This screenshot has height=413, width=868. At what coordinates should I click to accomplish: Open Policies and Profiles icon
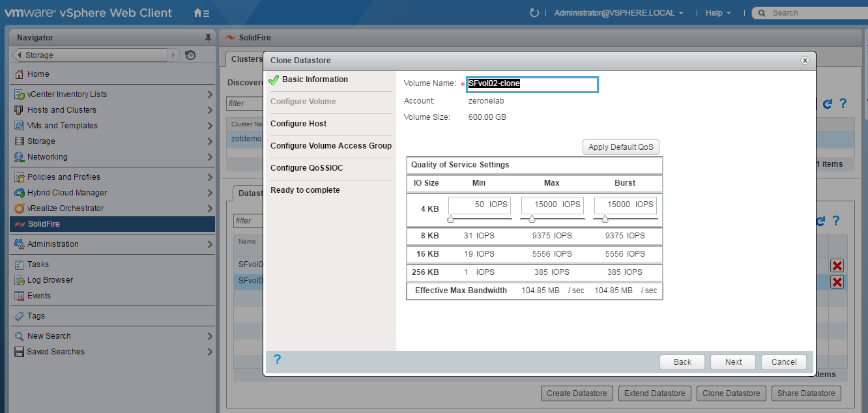click(20, 177)
